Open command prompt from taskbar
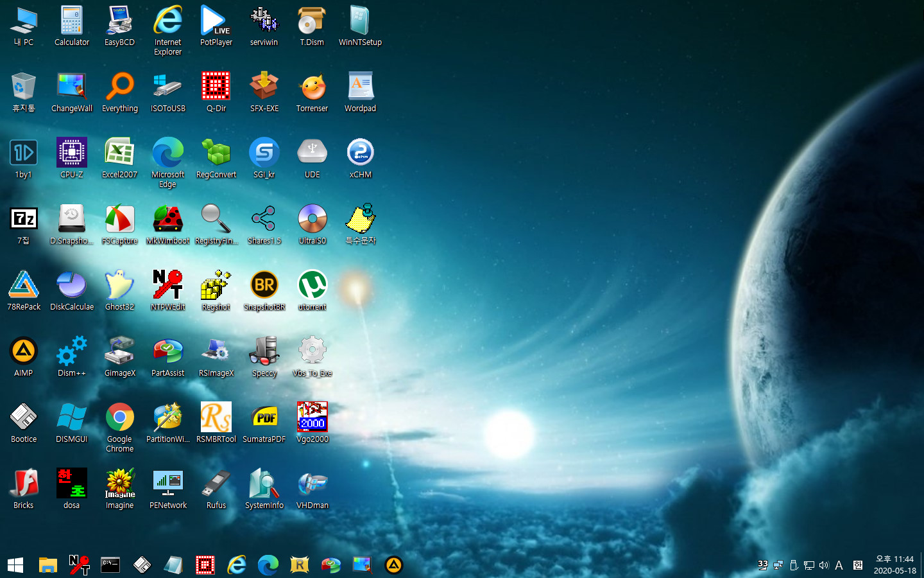The width and height of the screenshot is (924, 578). (110, 565)
